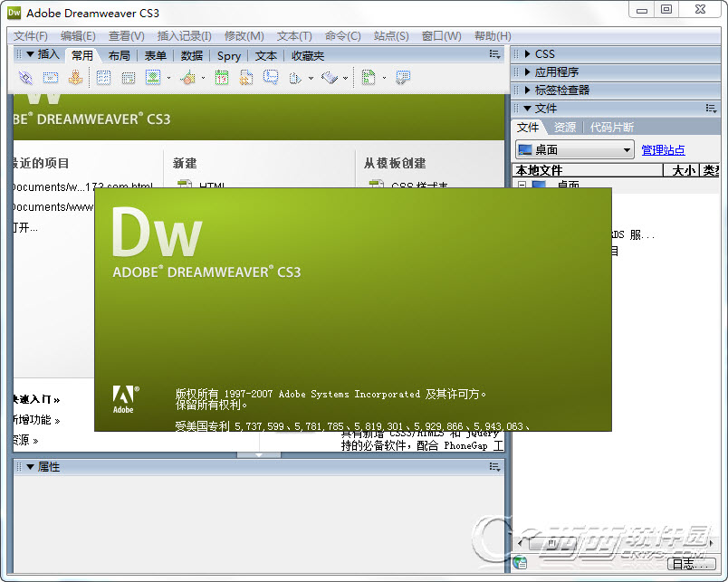Click the 大小 column header

(x=681, y=170)
